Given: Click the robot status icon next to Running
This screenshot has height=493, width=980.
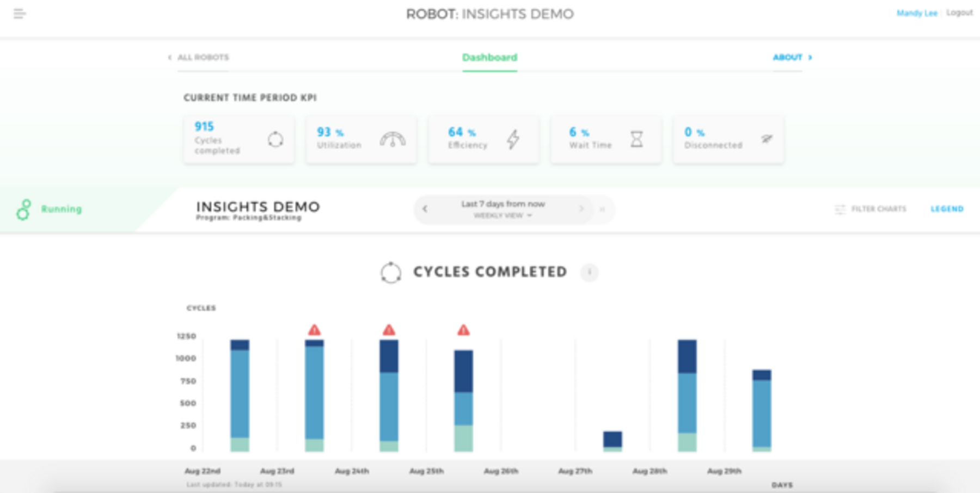Looking at the screenshot, I should (x=24, y=209).
